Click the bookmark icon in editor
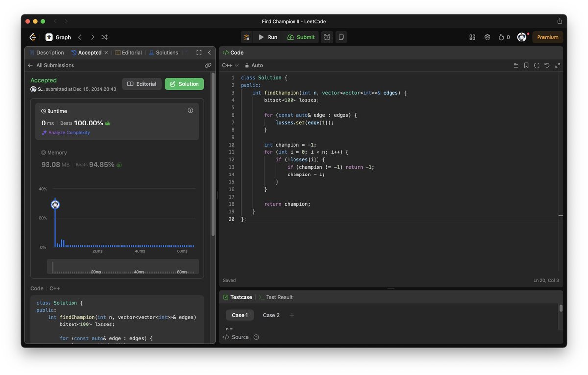This screenshot has width=588, height=375. click(526, 65)
